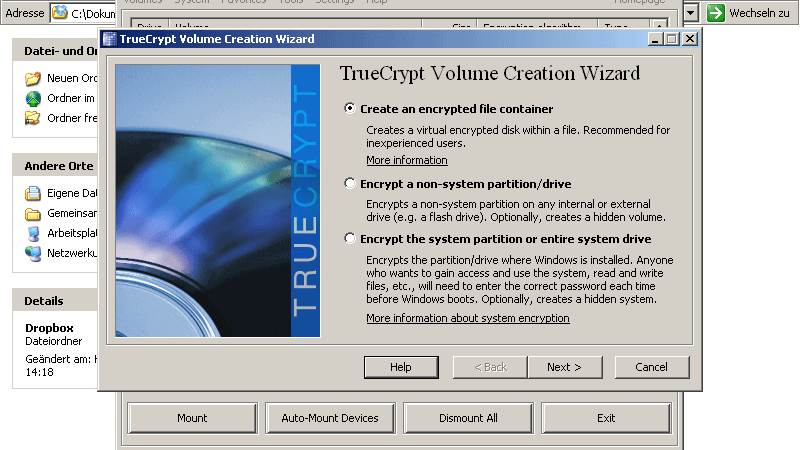Click the Ordner freigeben share icon
800x450 pixels.
coord(33,118)
